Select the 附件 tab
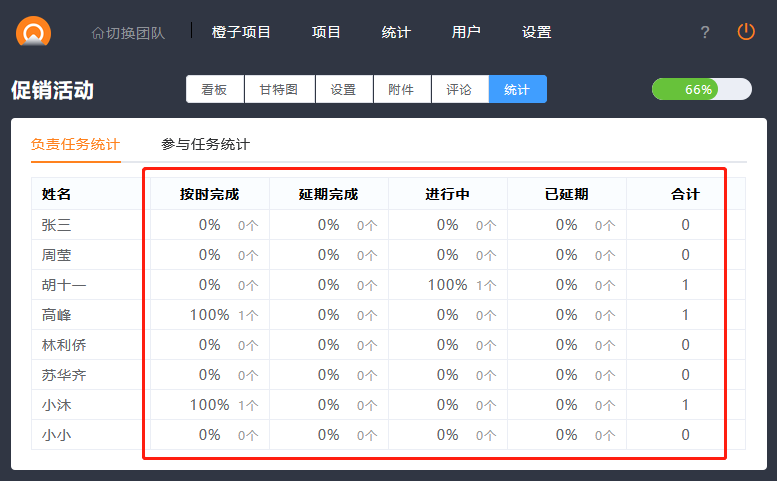 tap(401, 89)
